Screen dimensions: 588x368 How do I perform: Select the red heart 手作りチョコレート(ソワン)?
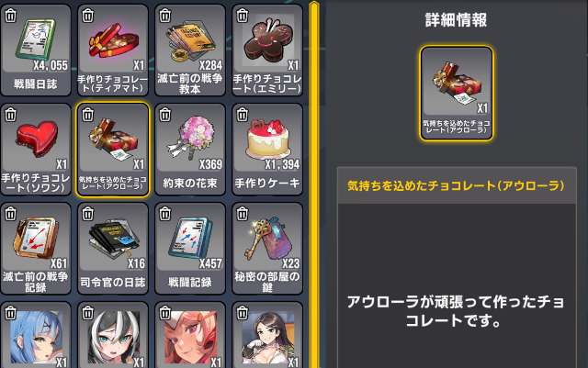(36, 150)
